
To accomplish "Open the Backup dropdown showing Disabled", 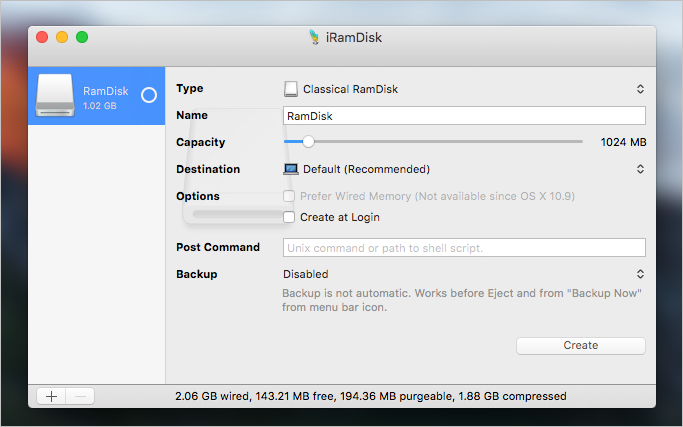I will (x=464, y=274).
